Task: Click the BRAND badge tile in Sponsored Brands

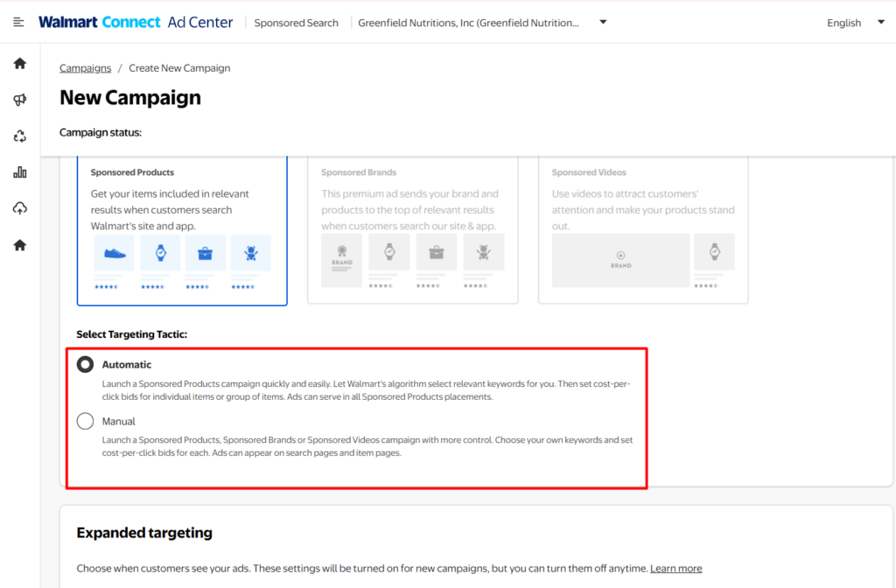Action: click(342, 260)
